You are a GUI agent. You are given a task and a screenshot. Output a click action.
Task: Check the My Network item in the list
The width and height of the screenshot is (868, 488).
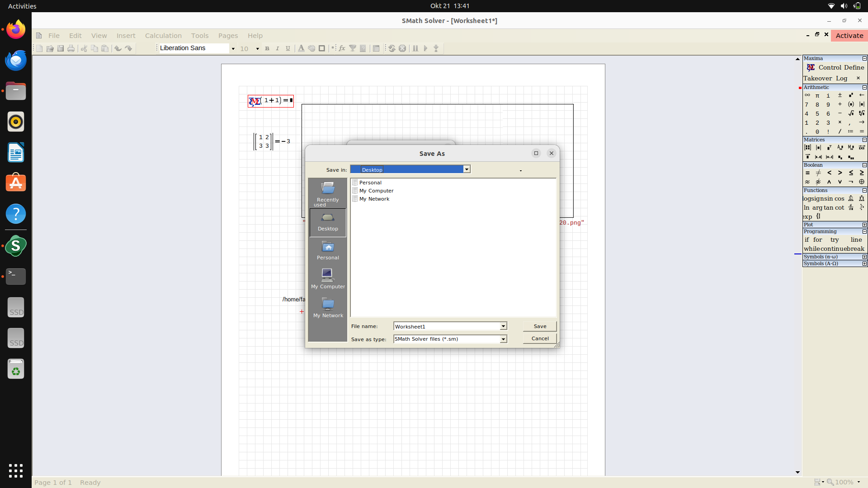356,199
